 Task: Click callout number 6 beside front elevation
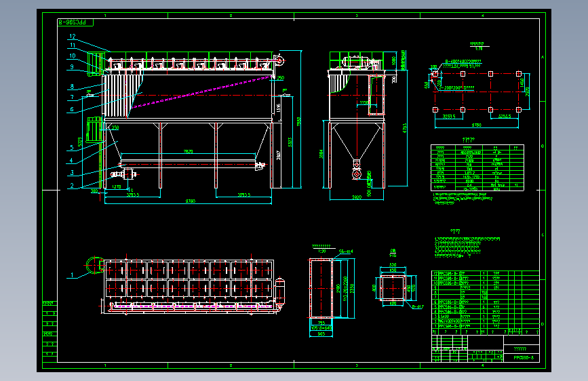[x=72, y=110]
